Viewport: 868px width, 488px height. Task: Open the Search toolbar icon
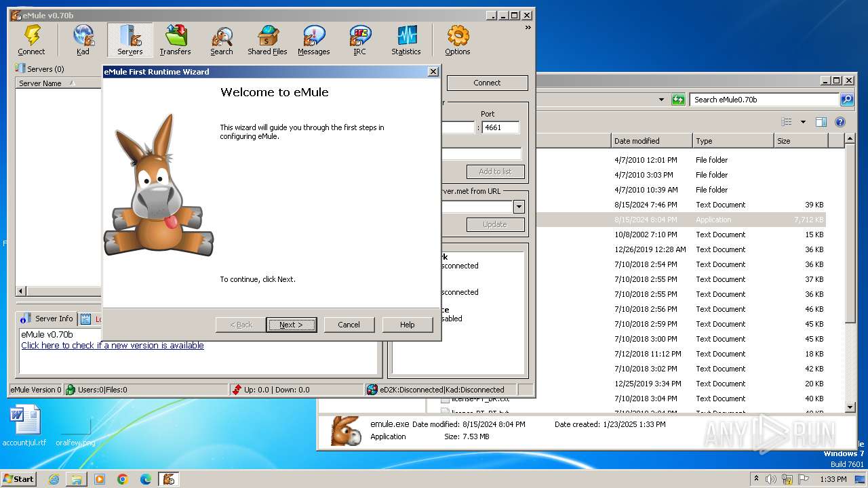(221, 40)
